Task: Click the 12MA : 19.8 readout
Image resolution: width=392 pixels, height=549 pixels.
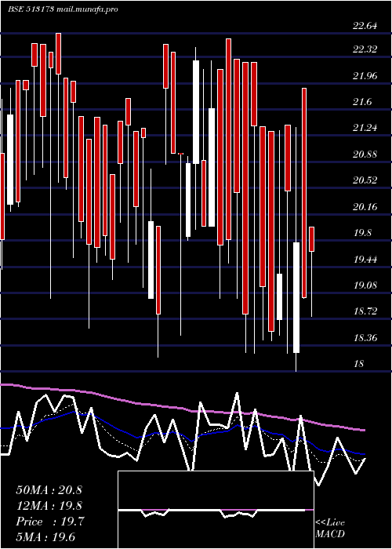Action: coord(49,506)
